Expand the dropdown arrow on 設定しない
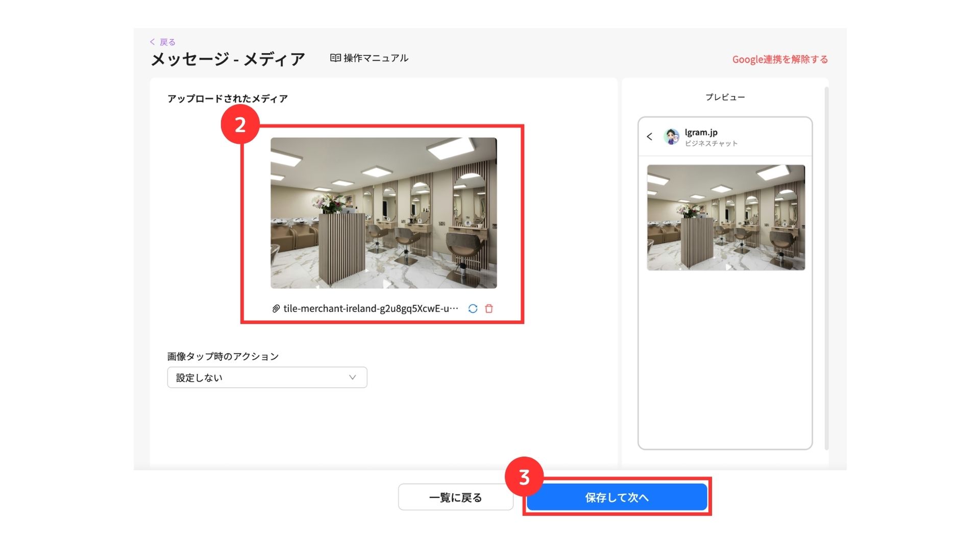980x551 pixels. coord(352,378)
